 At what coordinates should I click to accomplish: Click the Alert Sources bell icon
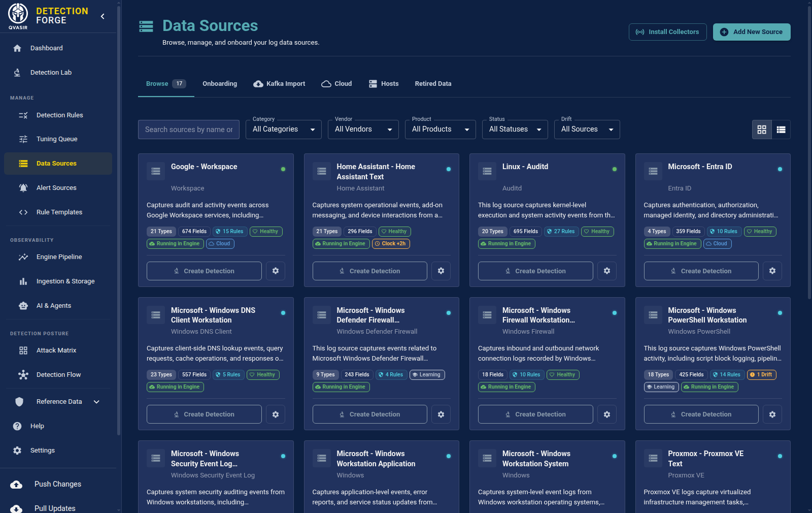23,188
